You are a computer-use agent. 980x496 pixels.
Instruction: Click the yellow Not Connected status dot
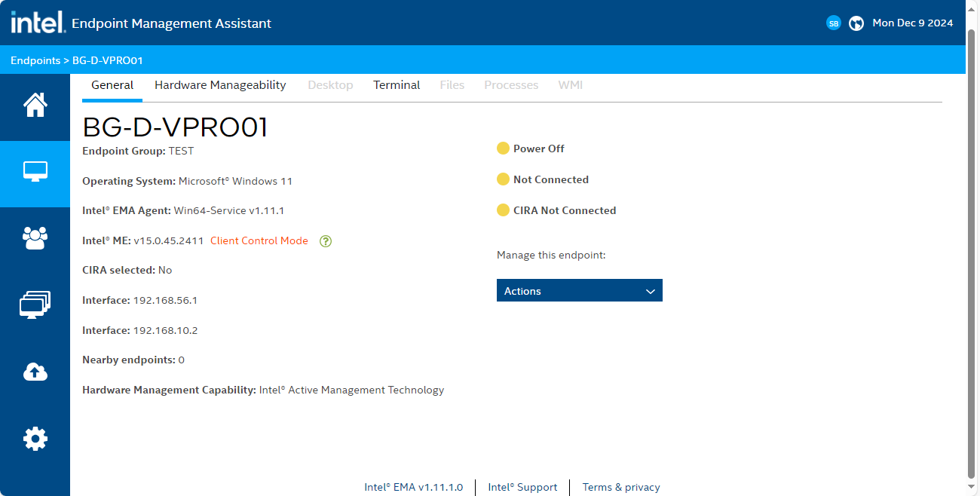[503, 179]
